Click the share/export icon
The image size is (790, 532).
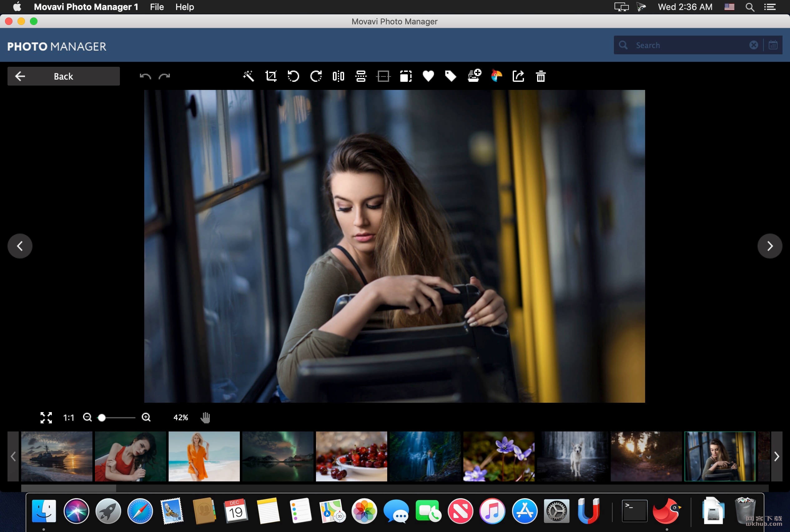518,76
